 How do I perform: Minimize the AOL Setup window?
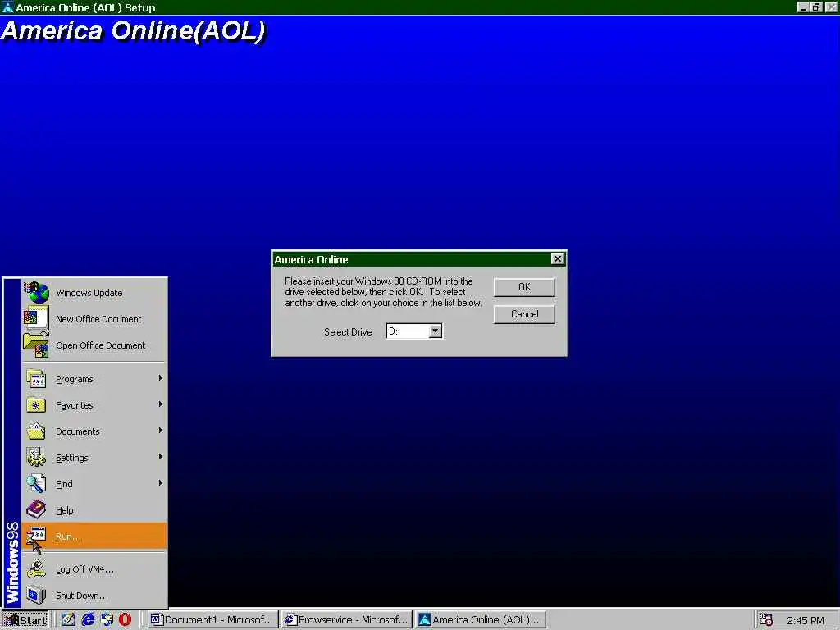click(804, 7)
